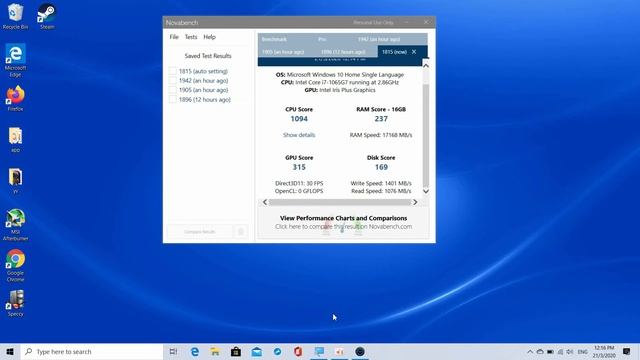Select the 'app' file icon on desktop
The image size is (640, 360).
pyautogui.click(x=15, y=140)
